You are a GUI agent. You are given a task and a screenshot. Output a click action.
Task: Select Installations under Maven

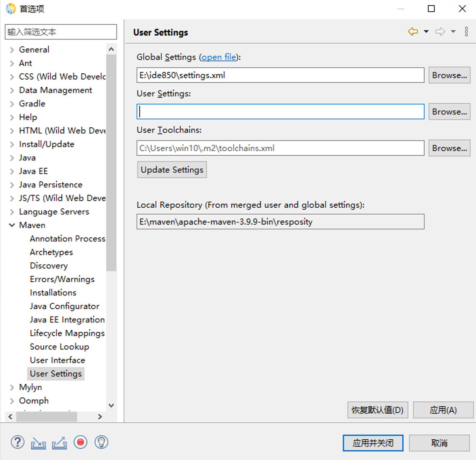53,292
